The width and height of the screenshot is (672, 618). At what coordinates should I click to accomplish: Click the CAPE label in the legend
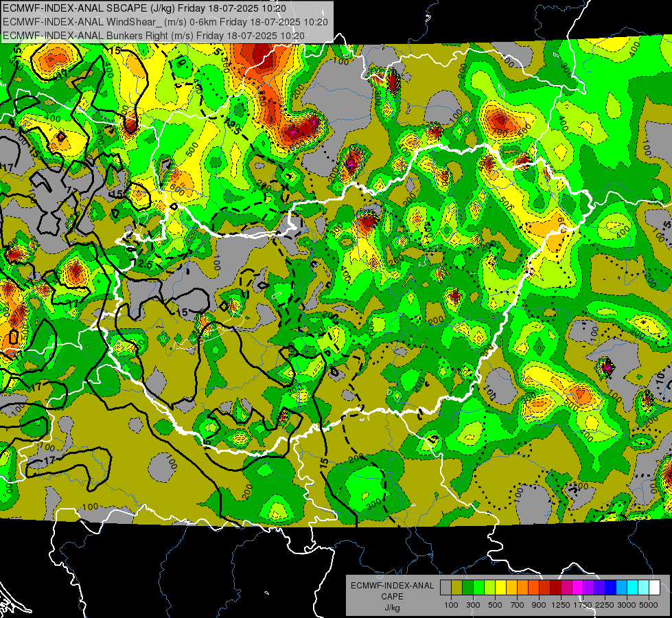click(x=392, y=596)
